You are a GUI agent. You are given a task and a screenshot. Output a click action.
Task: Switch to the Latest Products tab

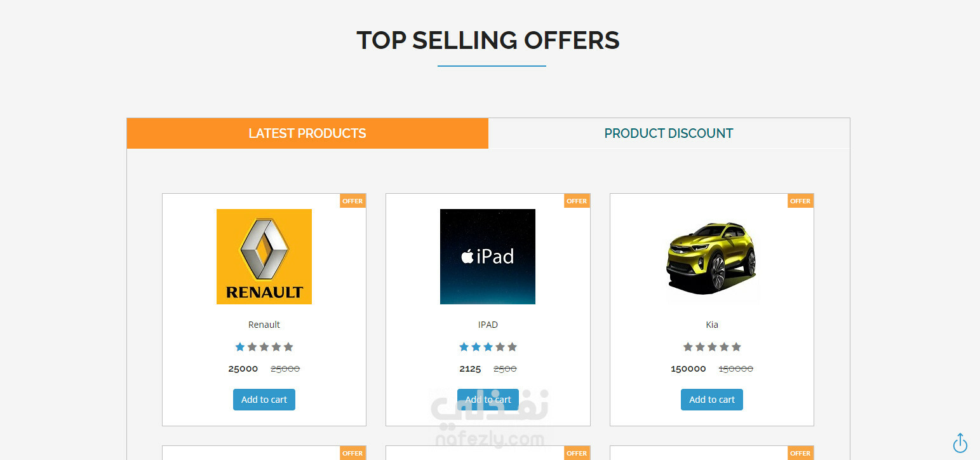307,133
